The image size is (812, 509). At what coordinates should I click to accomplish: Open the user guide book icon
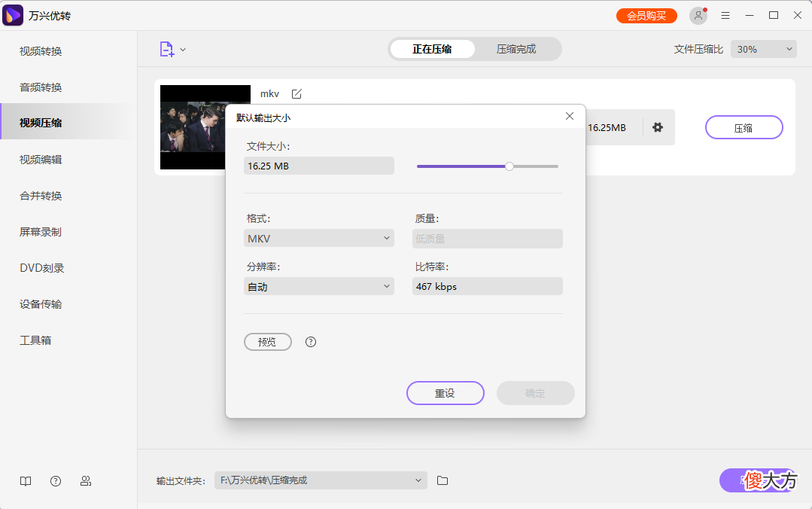26,481
